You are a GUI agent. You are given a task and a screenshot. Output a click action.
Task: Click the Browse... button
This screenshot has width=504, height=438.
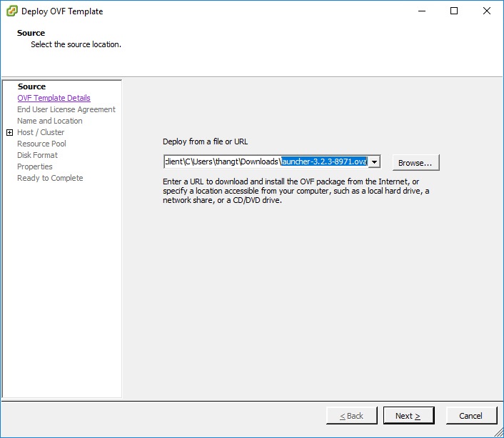pos(415,162)
